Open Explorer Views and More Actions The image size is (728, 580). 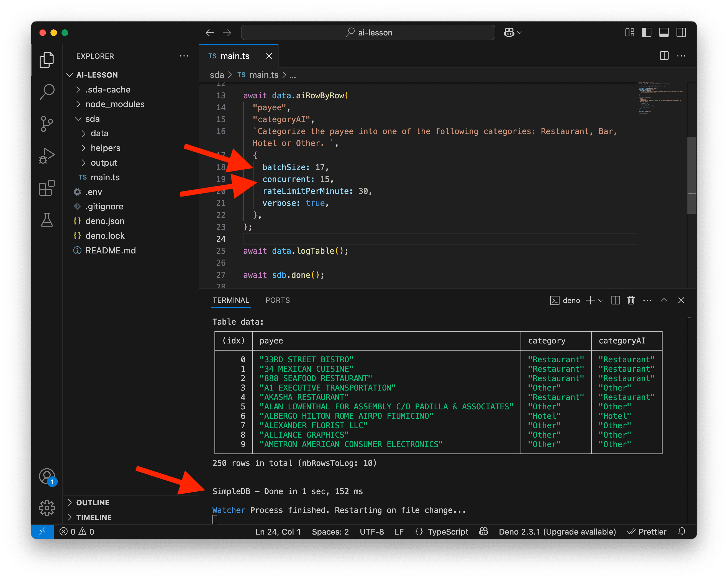click(184, 56)
